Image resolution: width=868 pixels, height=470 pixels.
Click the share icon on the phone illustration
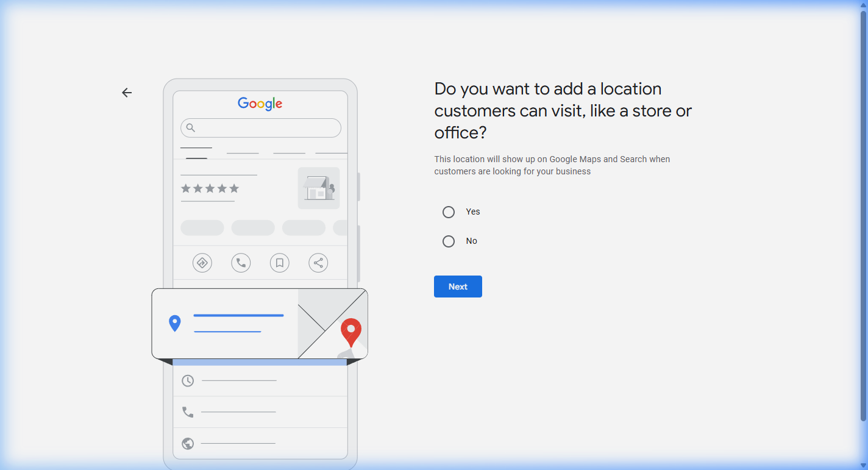click(x=318, y=262)
